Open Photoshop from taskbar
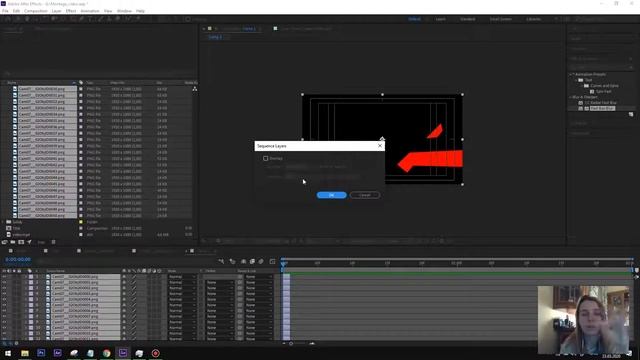The width and height of the screenshot is (640, 360). click(x=41, y=353)
